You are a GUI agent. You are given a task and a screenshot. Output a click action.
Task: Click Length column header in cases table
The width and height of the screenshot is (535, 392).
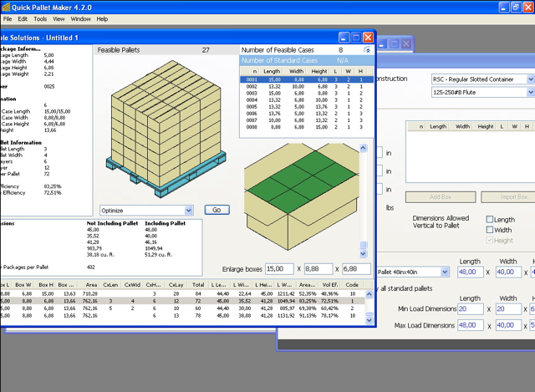tap(272, 71)
